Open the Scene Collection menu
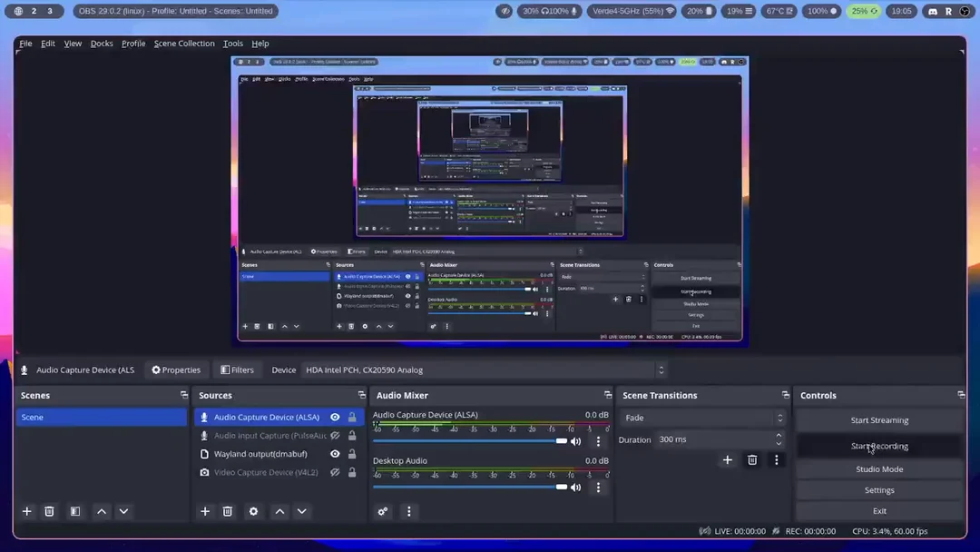980x552 pixels. point(184,44)
